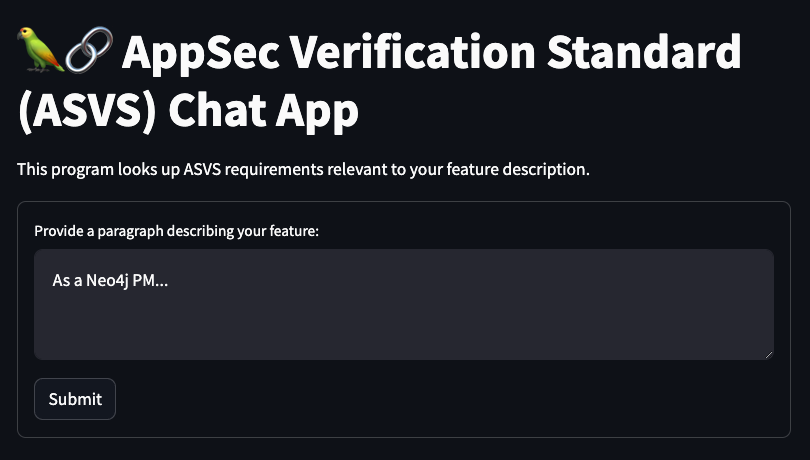Screen dimensions: 810x460
Task: Click the 'AppSec Verification Standard' heading text
Action: click(x=432, y=51)
